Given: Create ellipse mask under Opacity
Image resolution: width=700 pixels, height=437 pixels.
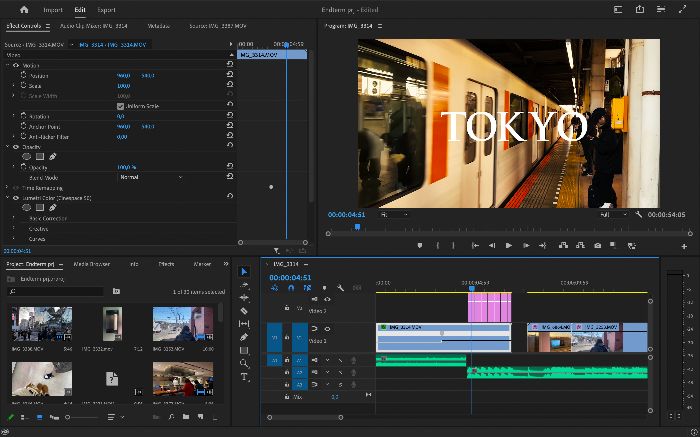Looking at the screenshot, I should coord(27,157).
